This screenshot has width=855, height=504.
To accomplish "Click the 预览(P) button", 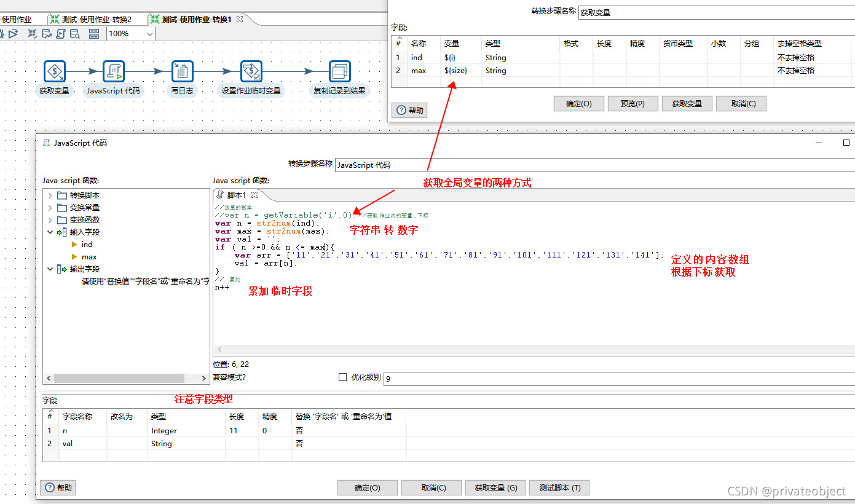I will [632, 103].
